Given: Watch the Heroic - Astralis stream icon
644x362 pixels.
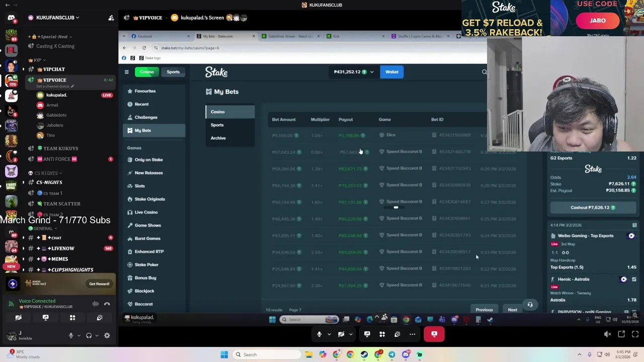Looking at the screenshot, I should pos(624,279).
